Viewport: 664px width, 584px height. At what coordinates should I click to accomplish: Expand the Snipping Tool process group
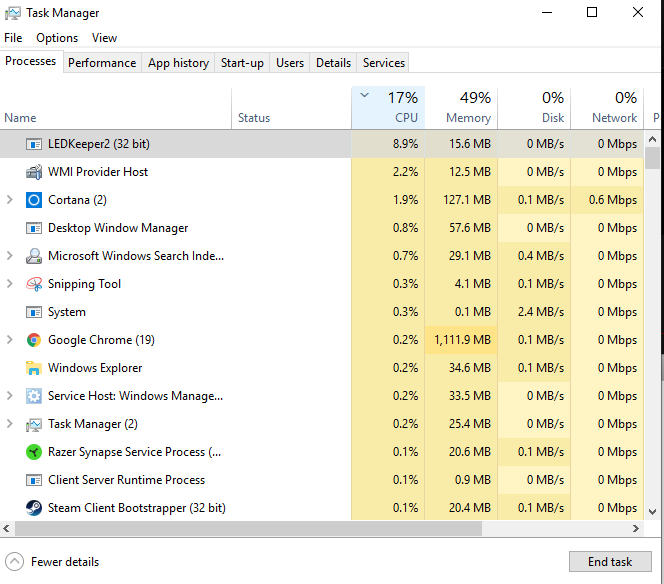(10, 284)
